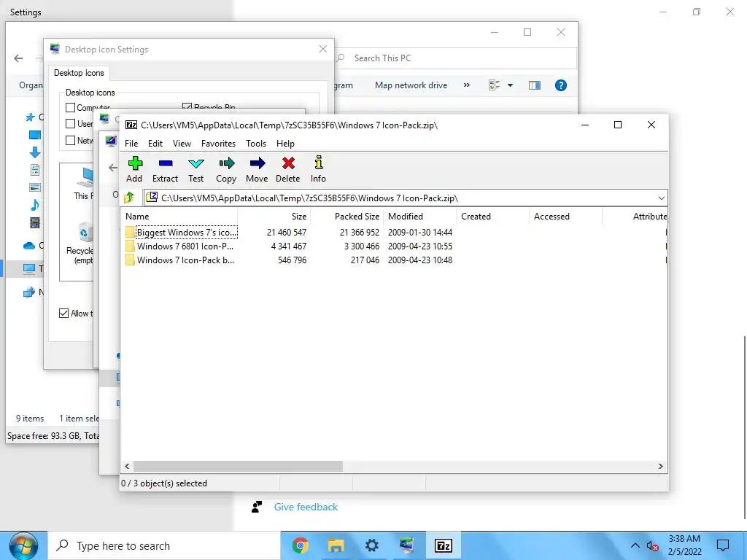Expand the 7-Zip address path dropdown
The image size is (747, 560).
point(661,198)
